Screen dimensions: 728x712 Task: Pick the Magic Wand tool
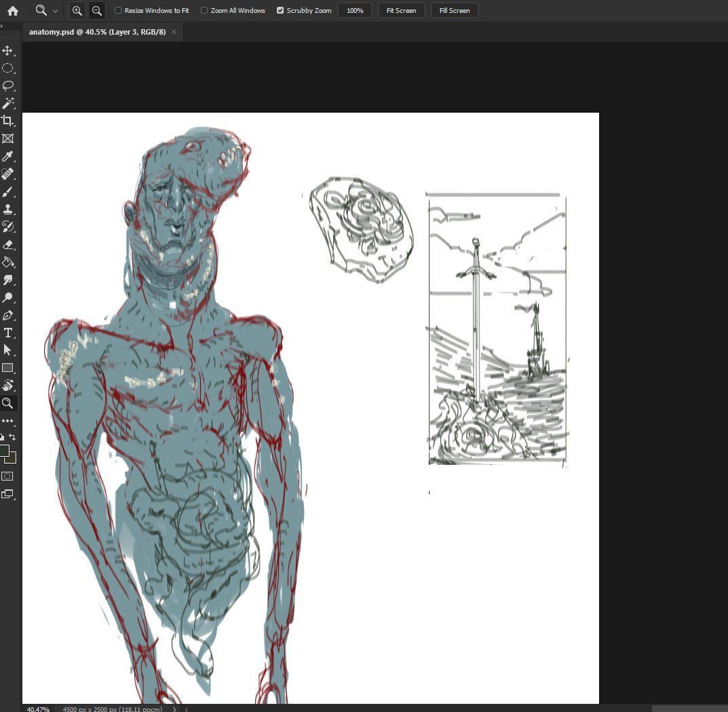8,103
